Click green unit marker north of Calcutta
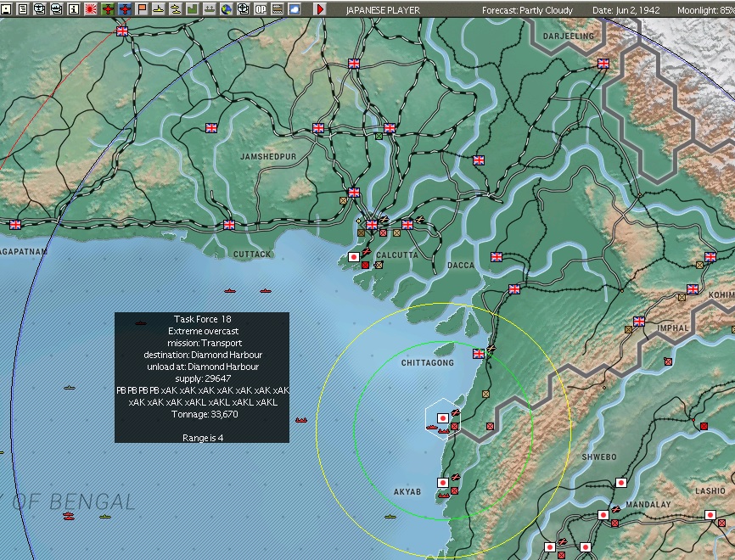This screenshot has width=735, height=560. tap(379, 136)
